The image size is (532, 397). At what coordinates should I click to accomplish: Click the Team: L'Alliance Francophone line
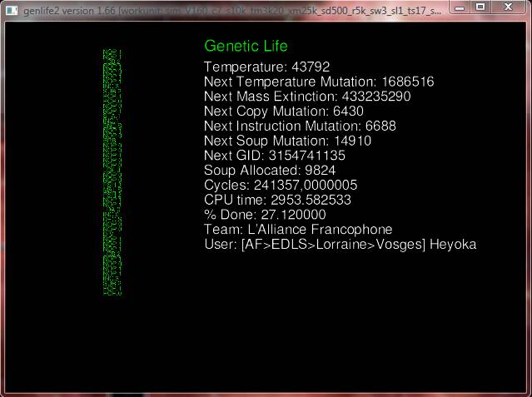(x=297, y=229)
